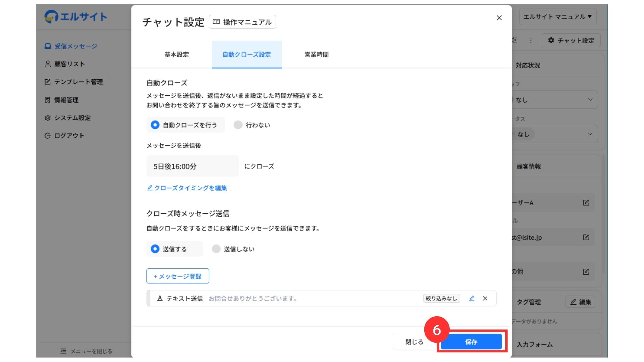Open 操作マニュアル book icon button
This screenshot has width=644, height=362.
242,22
